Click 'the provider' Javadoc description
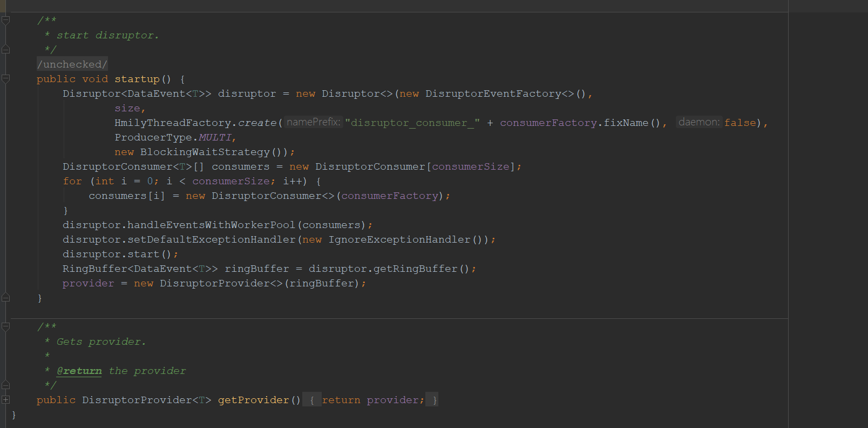The width and height of the screenshot is (868, 428). point(147,371)
